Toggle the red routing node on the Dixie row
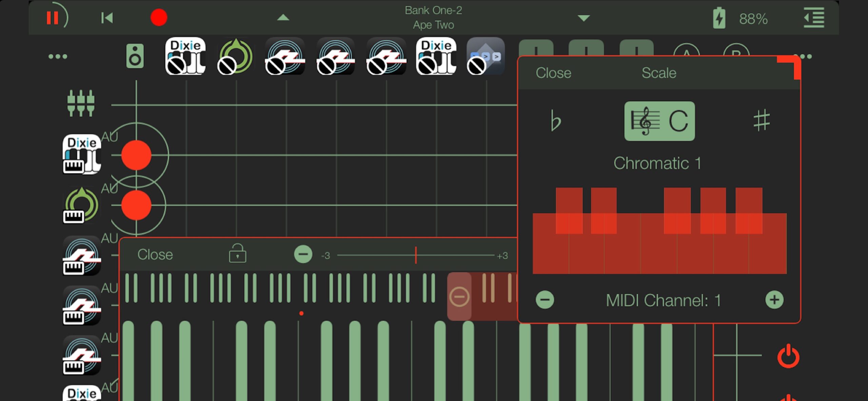This screenshot has height=401, width=868. point(136,155)
